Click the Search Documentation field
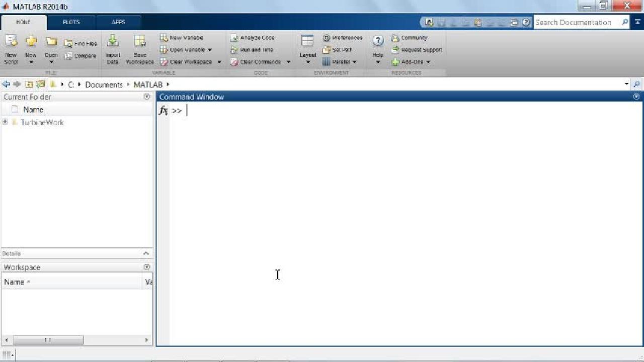644x362 pixels. [576, 22]
